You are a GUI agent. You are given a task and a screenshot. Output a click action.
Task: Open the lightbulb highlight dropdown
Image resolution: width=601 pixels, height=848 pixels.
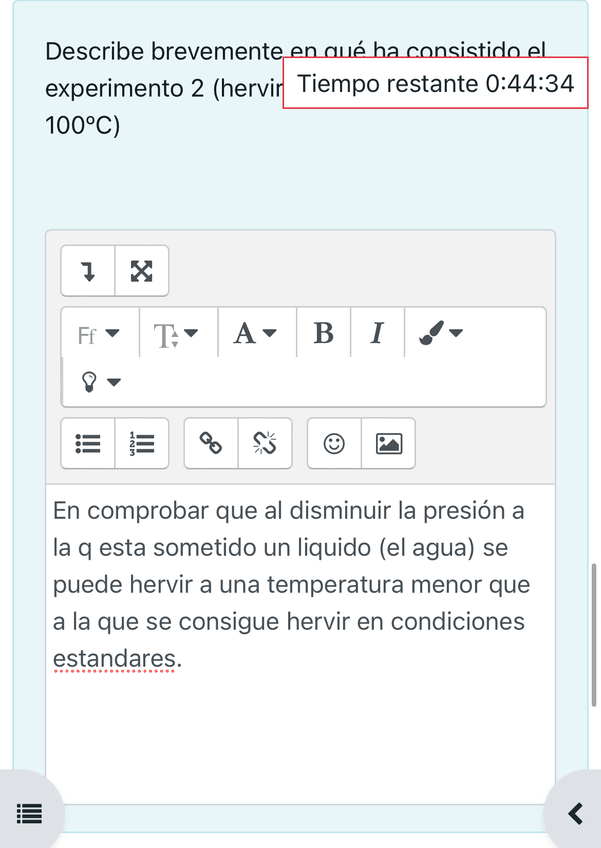pos(99,381)
